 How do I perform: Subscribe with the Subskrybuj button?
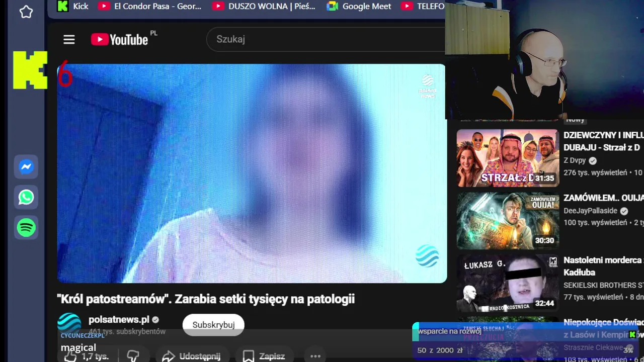(x=213, y=325)
